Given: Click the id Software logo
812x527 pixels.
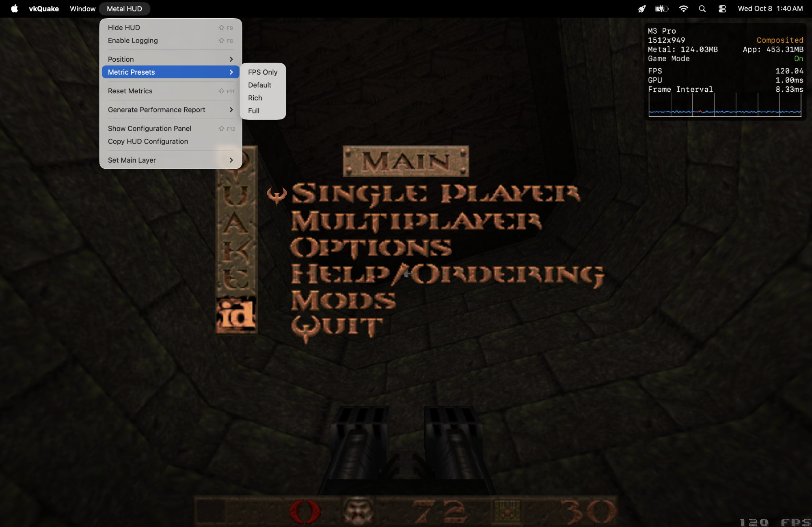Looking at the screenshot, I should 236,315.
